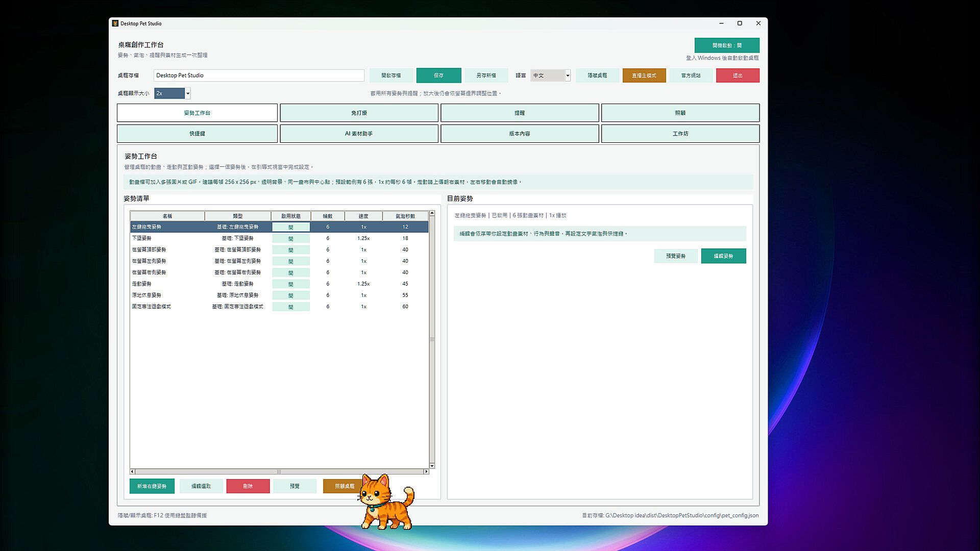Click the pose list scroll-down arrow
The height and width of the screenshot is (551, 980).
click(432, 466)
